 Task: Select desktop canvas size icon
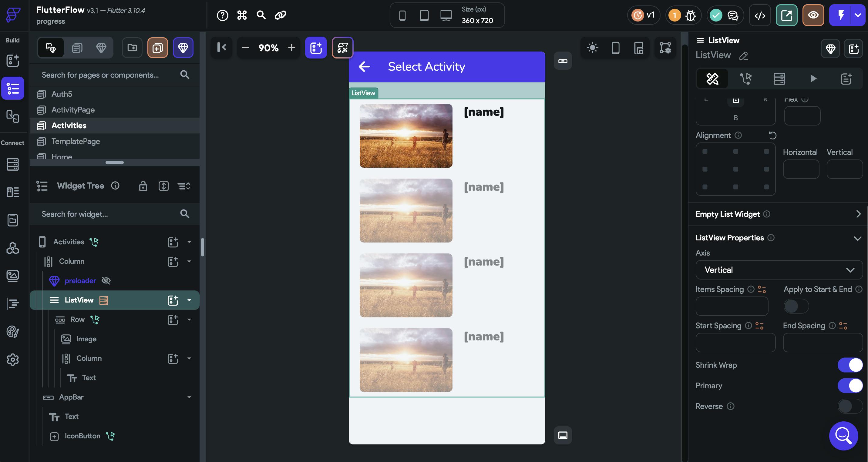446,15
